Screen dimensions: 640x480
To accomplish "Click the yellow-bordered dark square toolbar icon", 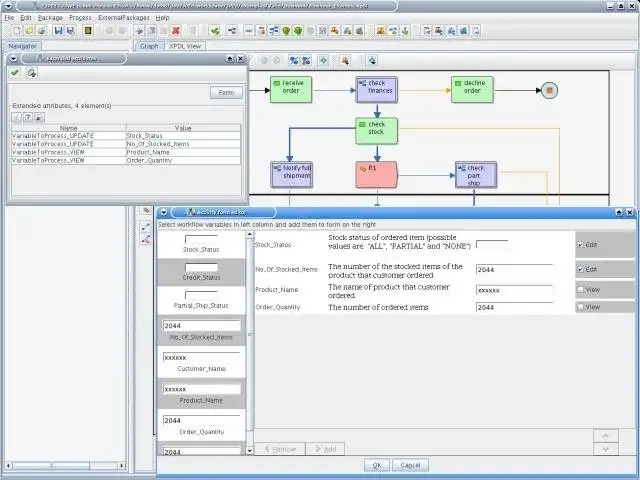I will coord(88,31).
